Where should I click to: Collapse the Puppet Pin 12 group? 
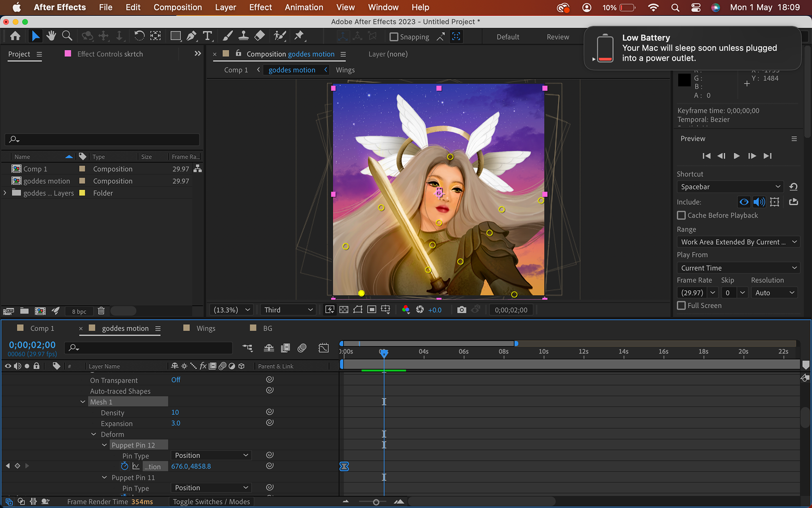(x=104, y=445)
